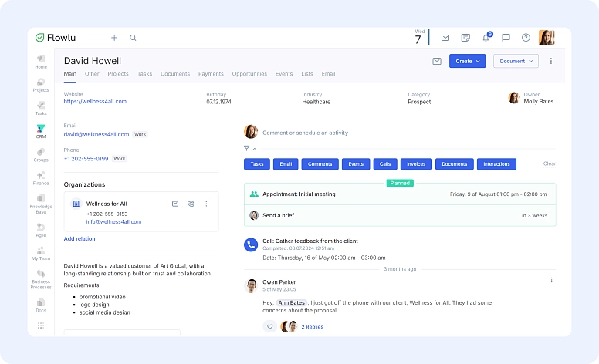Viewport: 599px width, 364px height.
Task: Switch to the Payments tab
Action: pyautogui.click(x=211, y=74)
